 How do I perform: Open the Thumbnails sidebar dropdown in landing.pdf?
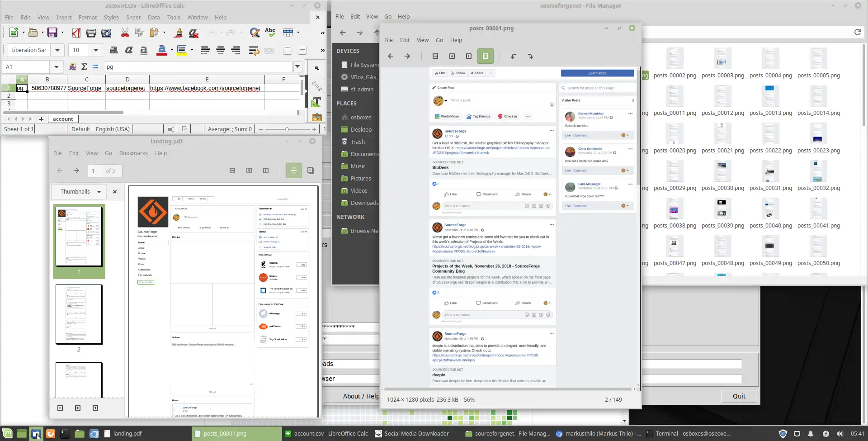79,191
